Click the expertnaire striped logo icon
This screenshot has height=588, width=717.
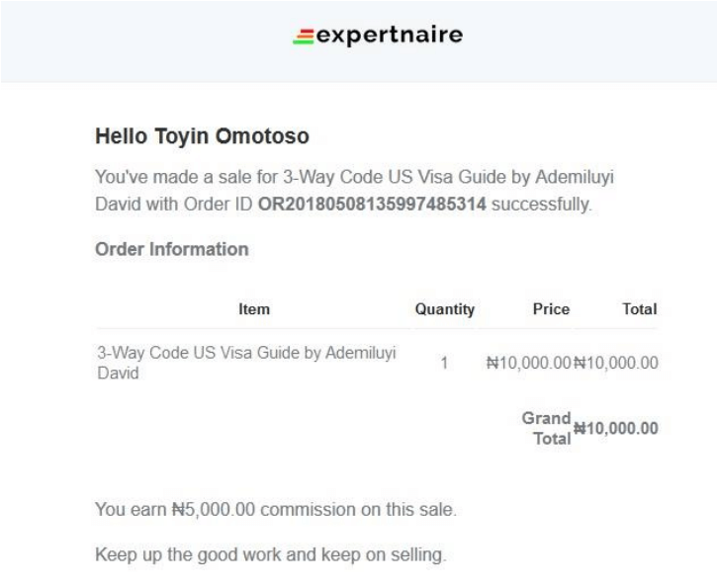(x=304, y=38)
